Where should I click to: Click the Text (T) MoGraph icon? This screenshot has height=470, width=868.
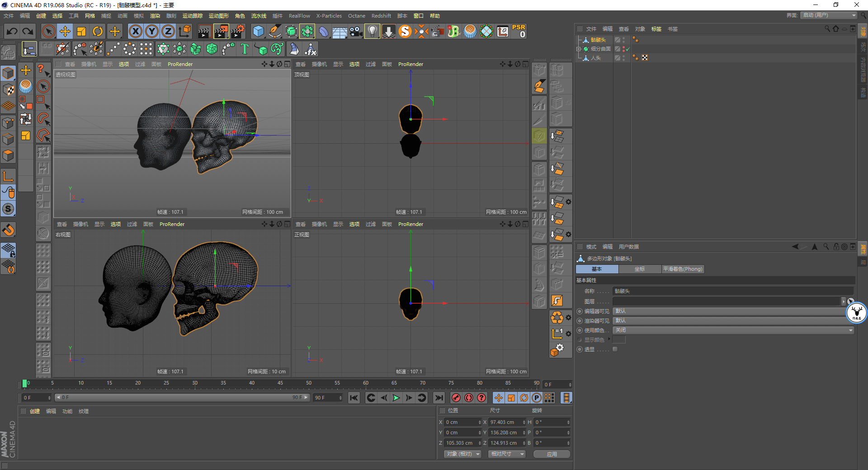tap(245, 49)
